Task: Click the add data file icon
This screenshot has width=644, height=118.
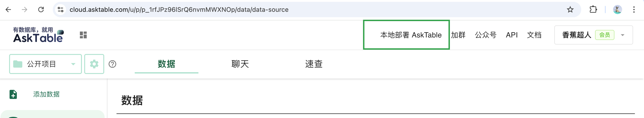Action: [x=13, y=94]
